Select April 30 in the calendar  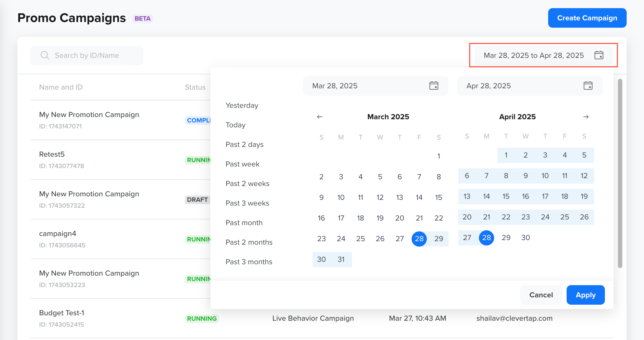point(525,238)
